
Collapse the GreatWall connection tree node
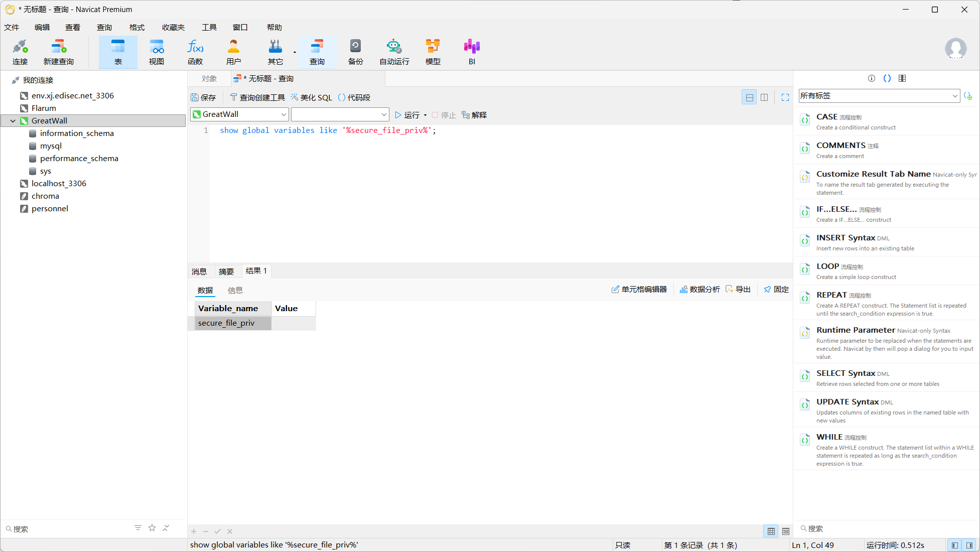pos(13,121)
